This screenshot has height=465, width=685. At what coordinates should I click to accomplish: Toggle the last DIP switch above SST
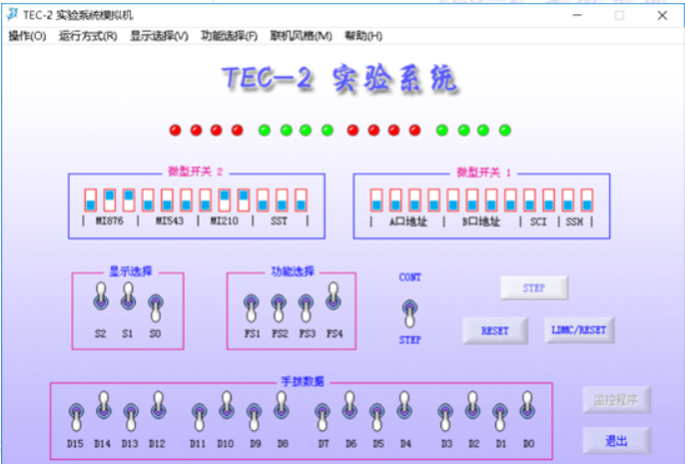point(301,200)
